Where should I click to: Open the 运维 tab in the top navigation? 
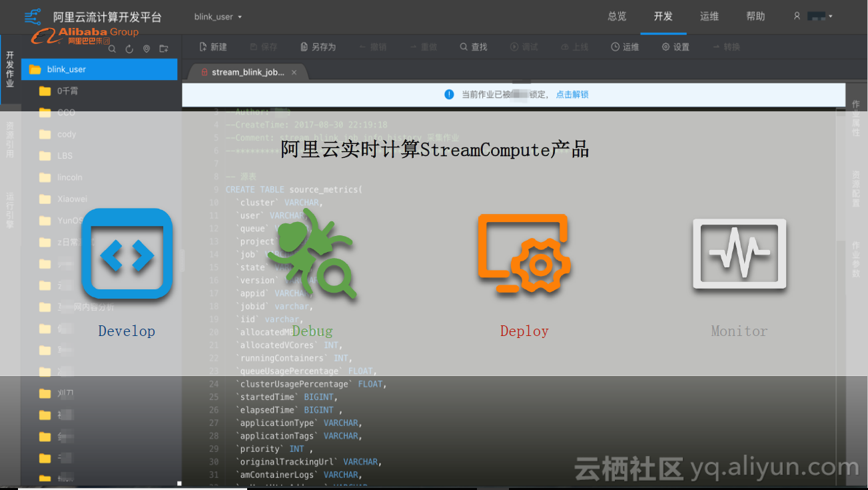(x=709, y=17)
